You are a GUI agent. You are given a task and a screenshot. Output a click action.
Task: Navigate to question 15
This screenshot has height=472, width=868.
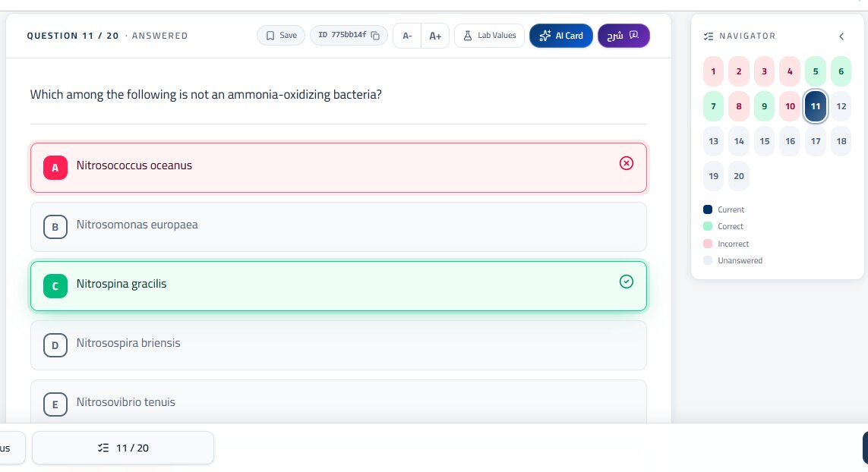coord(764,141)
